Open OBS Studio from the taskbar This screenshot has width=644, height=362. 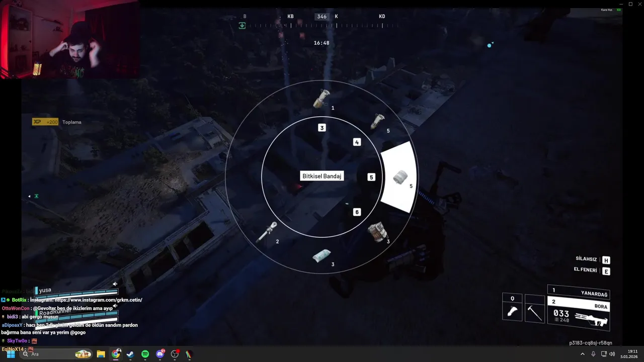click(175, 354)
